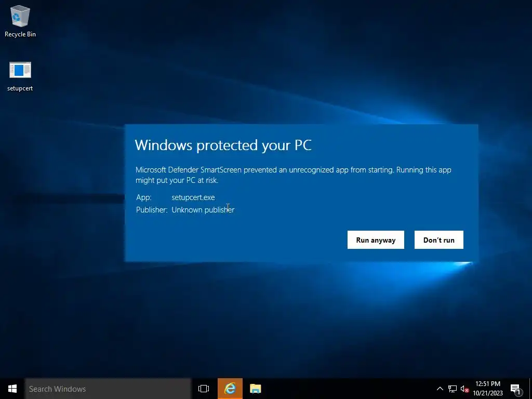
Task: Click the setupcert.exe app name text
Action: (x=193, y=197)
